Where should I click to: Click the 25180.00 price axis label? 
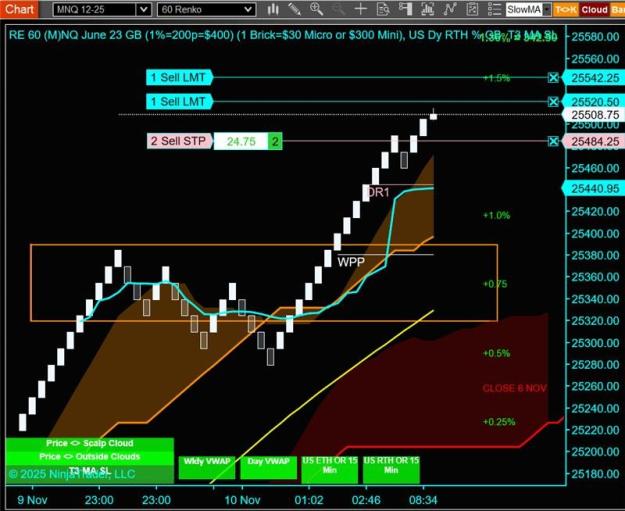click(x=596, y=474)
